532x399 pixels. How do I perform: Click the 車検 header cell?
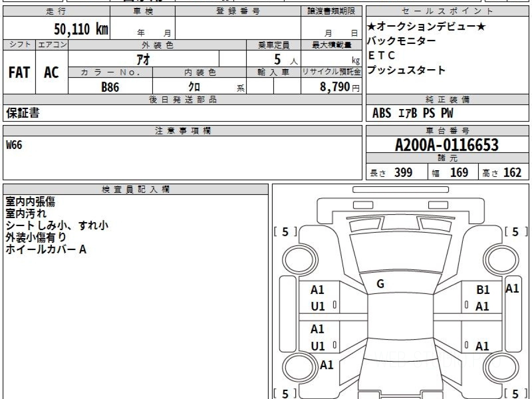coord(142,12)
